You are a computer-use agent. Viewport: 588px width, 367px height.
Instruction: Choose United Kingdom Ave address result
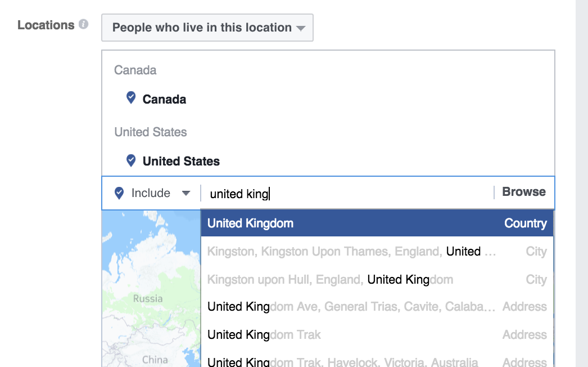337,307
